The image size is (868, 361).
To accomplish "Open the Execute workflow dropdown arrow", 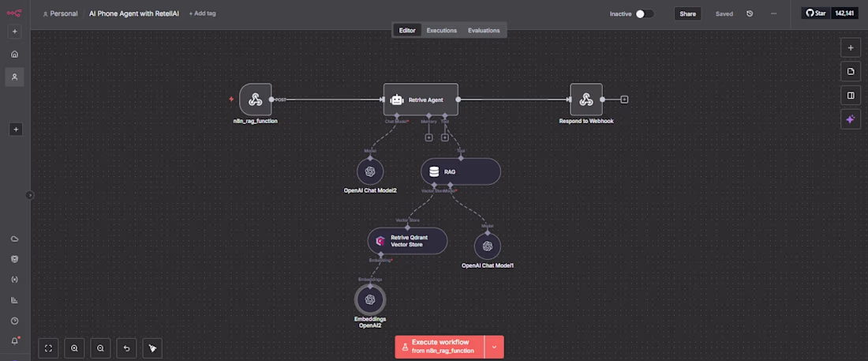I will (494, 347).
